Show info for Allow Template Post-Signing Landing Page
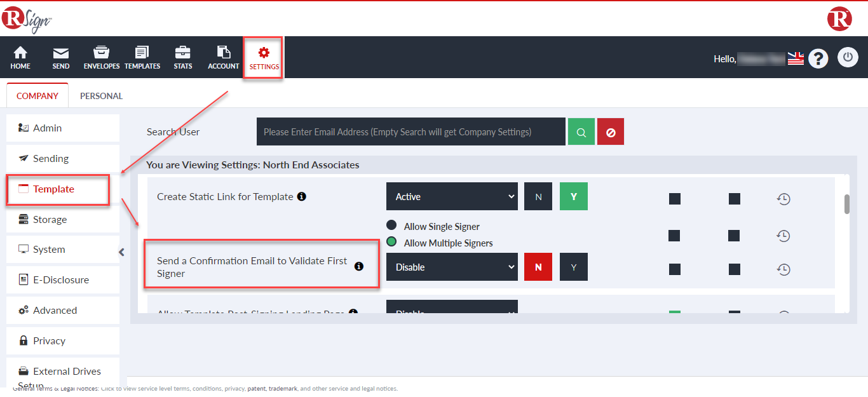Screen dimensions: 868x397 pos(353,313)
